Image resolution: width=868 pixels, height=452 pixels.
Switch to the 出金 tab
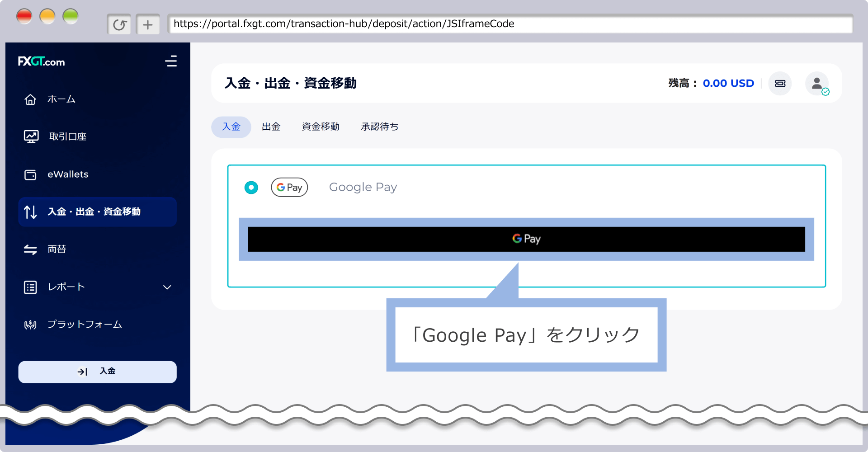[x=271, y=127]
